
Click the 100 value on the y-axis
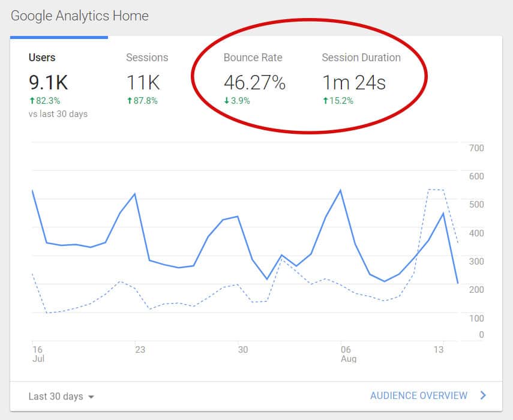point(476,318)
